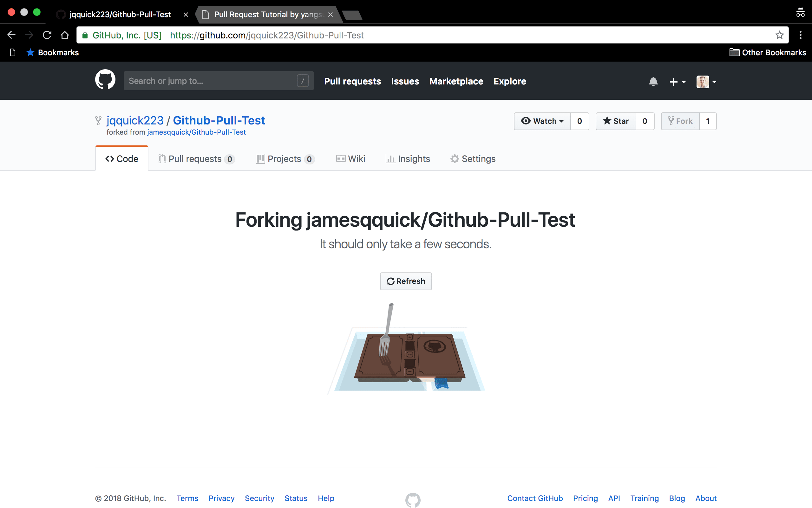
Task: Open the Bookmarks star shortcut
Action: click(x=52, y=52)
